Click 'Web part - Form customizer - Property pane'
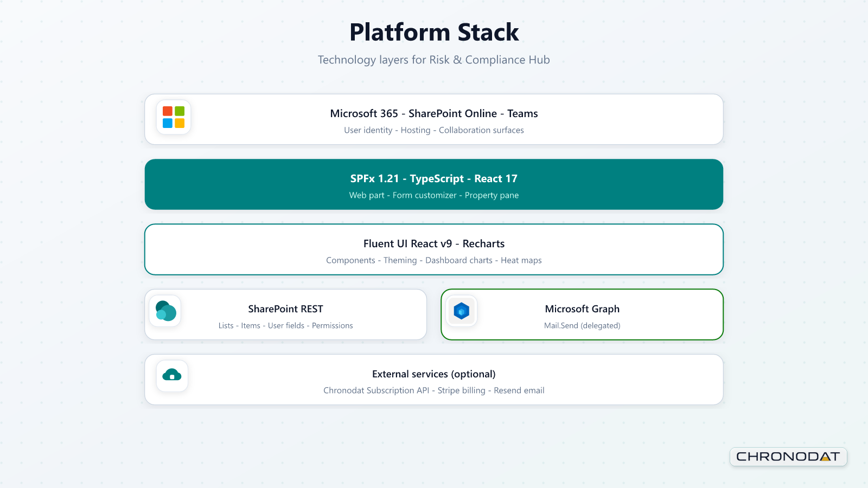Image resolution: width=868 pixels, height=488 pixels. (434, 195)
